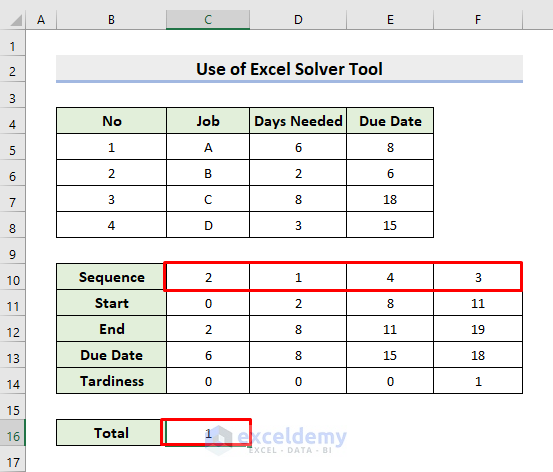Select row 13 Due Date cell with value 6
This screenshot has height=472, width=553.
[208, 355]
